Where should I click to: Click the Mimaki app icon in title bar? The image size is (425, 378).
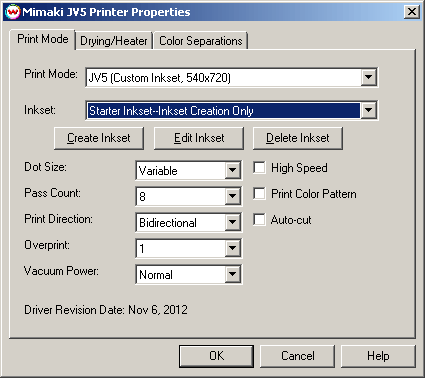[12, 12]
